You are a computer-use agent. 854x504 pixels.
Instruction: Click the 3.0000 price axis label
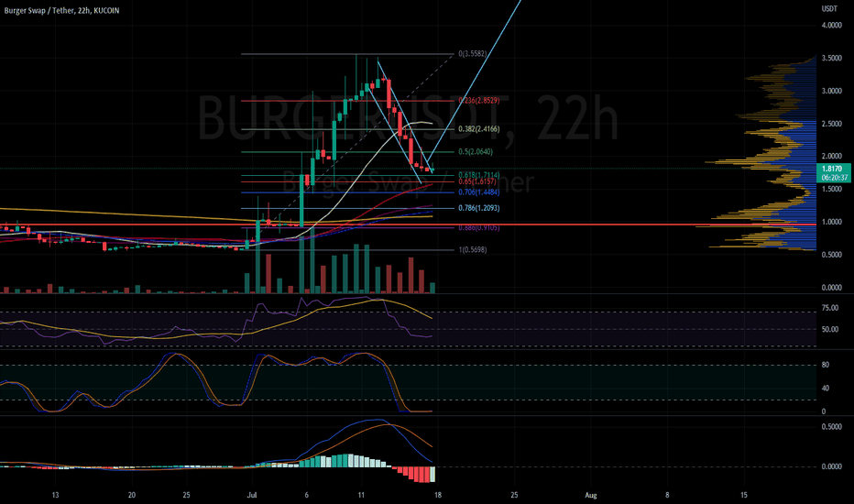[832, 91]
